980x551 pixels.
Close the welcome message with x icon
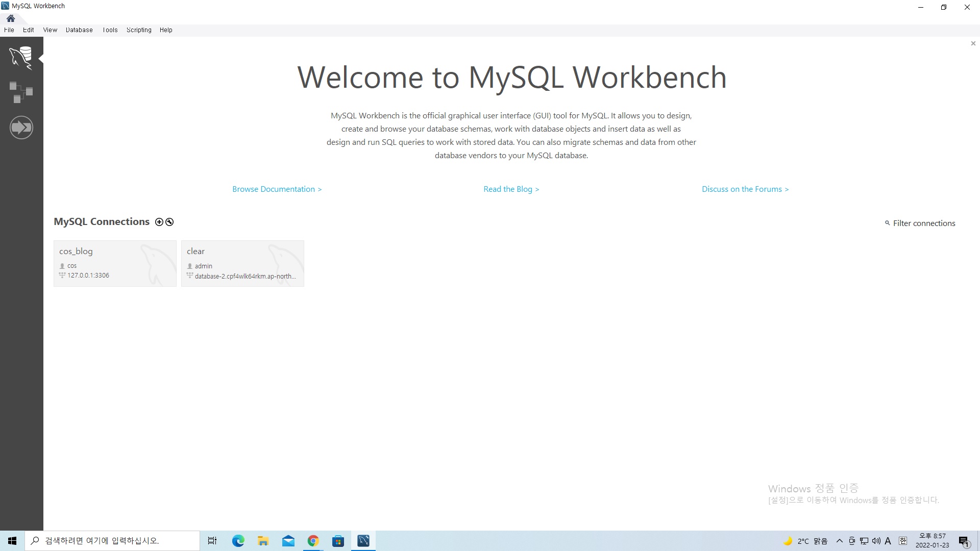[973, 43]
